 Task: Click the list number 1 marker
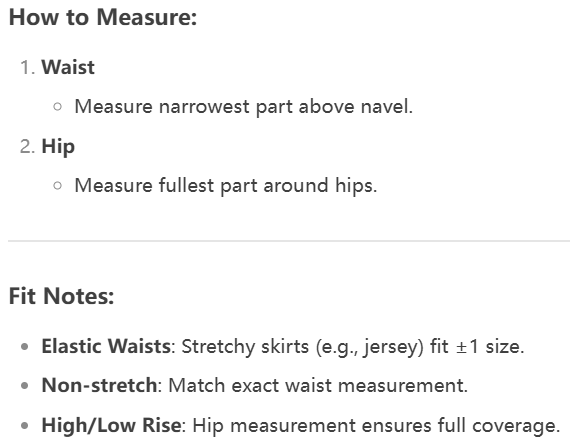[27, 68]
